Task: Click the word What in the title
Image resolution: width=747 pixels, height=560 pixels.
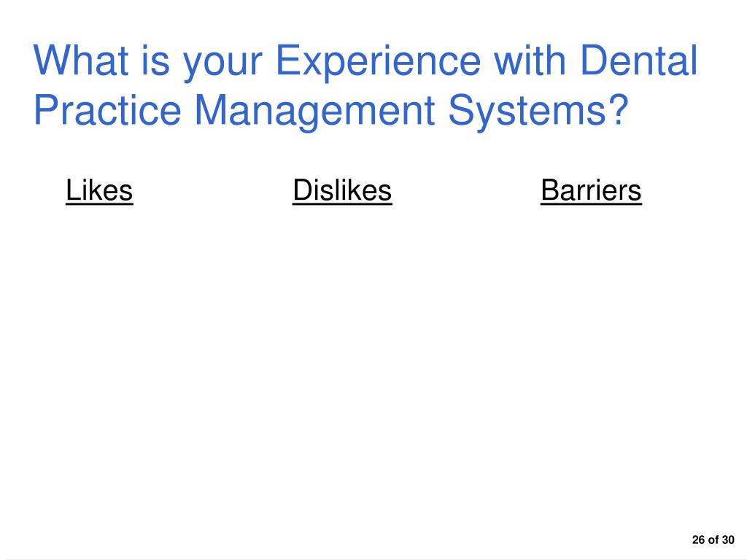Action: click(x=81, y=60)
